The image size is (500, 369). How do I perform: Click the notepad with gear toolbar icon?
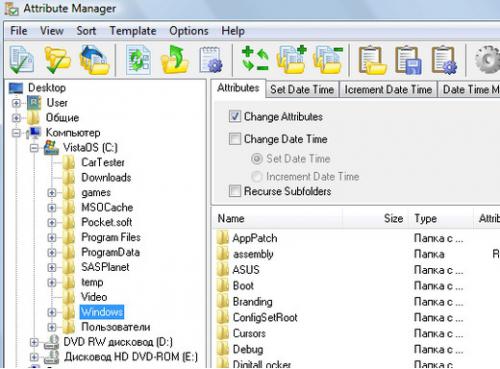coord(211,60)
